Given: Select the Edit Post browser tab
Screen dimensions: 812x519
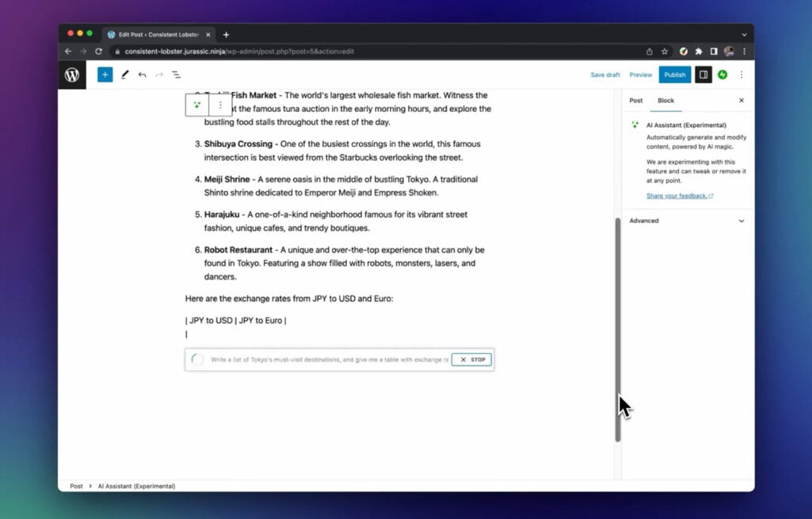Looking at the screenshot, I should coord(159,35).
